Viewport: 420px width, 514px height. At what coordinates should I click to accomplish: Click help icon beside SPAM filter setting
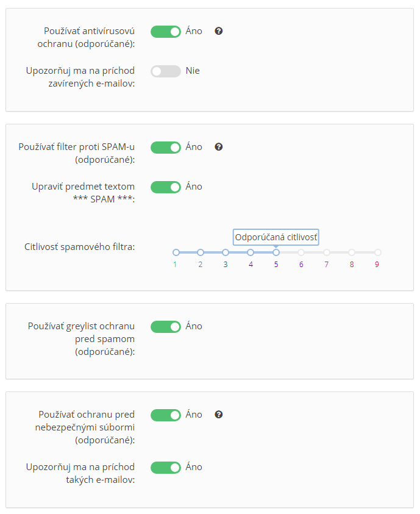[218, 147]
